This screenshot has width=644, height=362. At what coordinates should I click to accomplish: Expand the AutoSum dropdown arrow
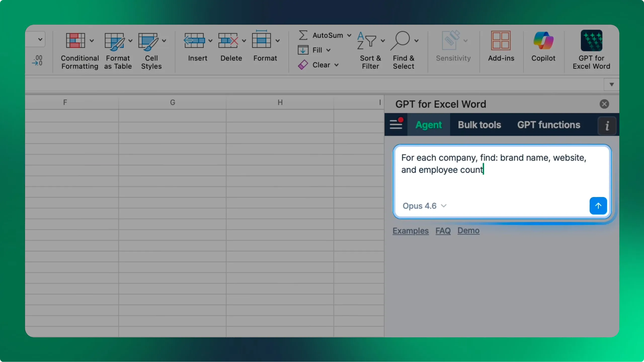tap(349, 35)
